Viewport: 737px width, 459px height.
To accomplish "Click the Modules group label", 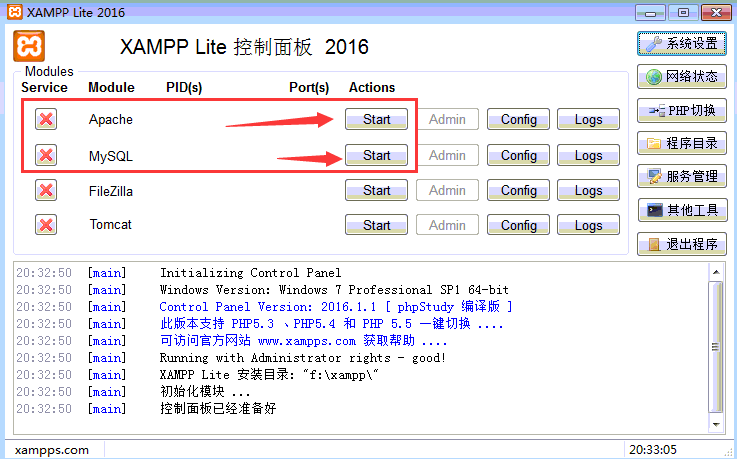I will (49, 71).
